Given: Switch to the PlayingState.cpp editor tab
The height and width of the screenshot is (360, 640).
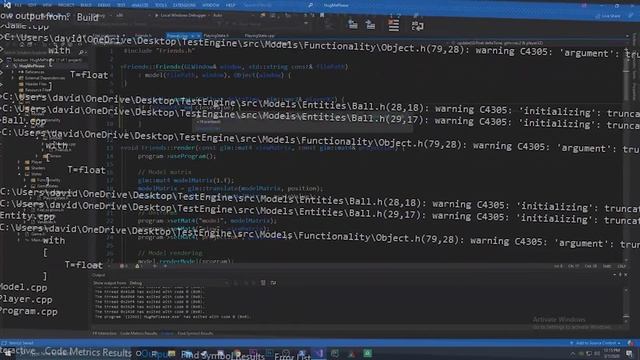Looking at the screenshot, I should point(260,36).
